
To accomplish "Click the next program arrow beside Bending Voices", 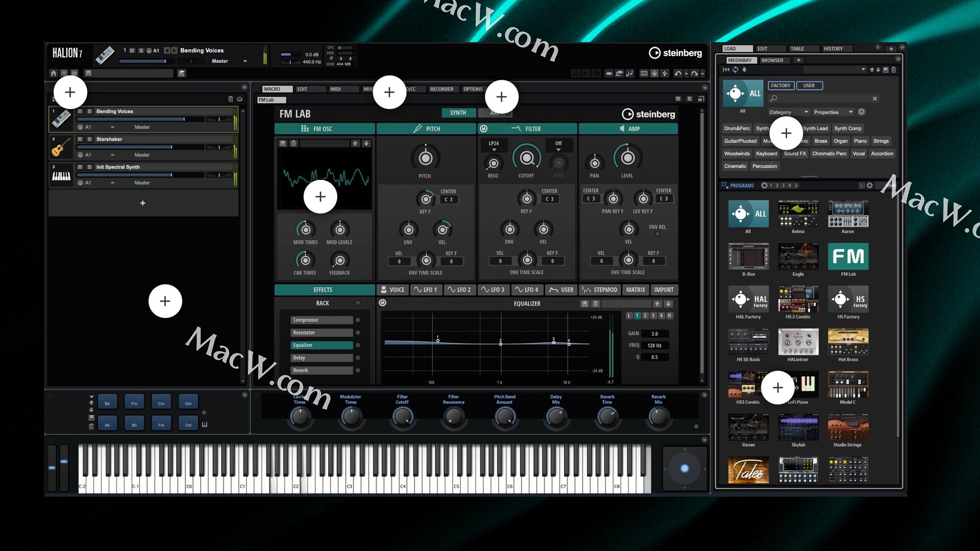I will pyautogui.click(x=175, y=51).
